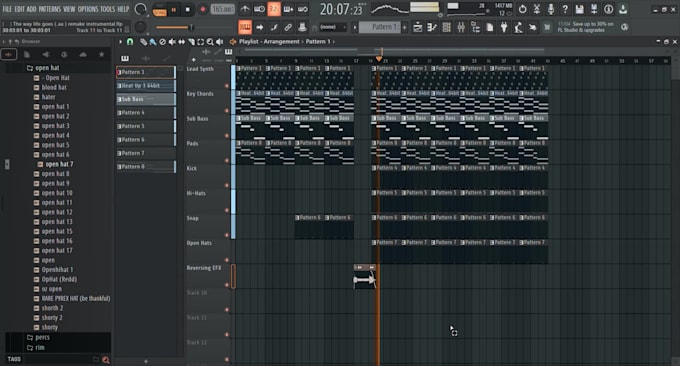Toggle the loop recording icon
This screenshot has height=366, width=680.
tap(303, 9)
